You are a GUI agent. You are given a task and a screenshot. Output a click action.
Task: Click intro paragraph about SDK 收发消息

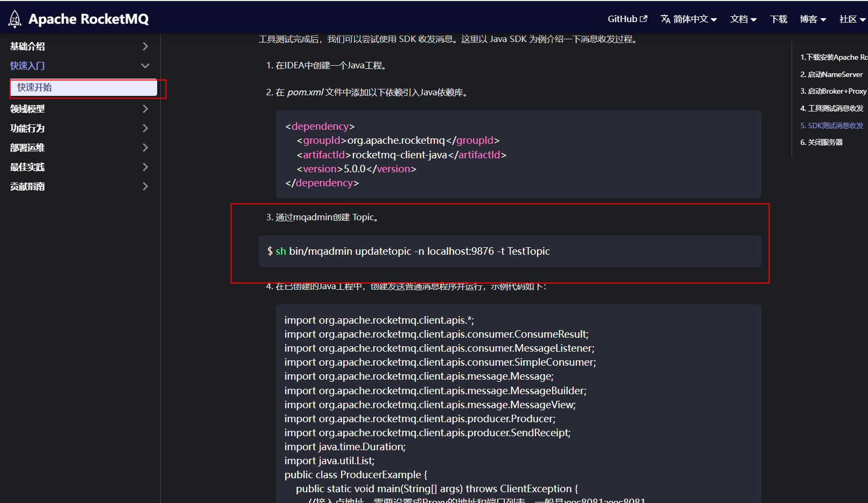pyautogui.click(x=449, y=39)
